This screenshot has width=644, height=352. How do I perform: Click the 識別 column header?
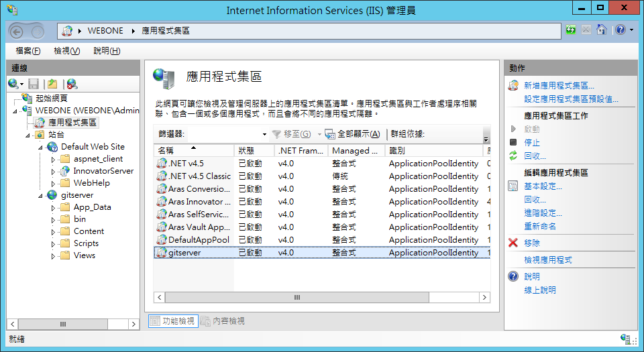(x=434, y=151)
